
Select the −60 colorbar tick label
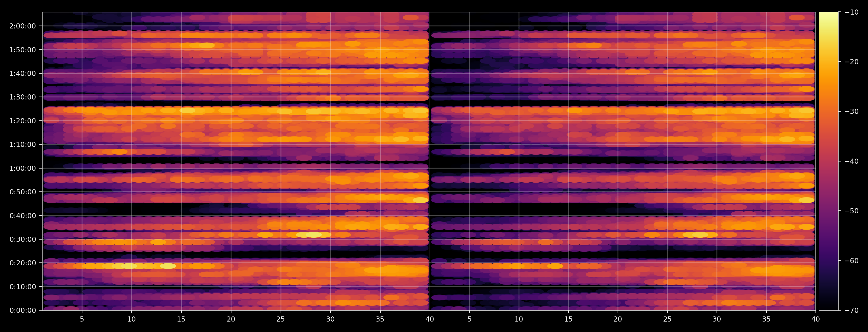(851, 260)
